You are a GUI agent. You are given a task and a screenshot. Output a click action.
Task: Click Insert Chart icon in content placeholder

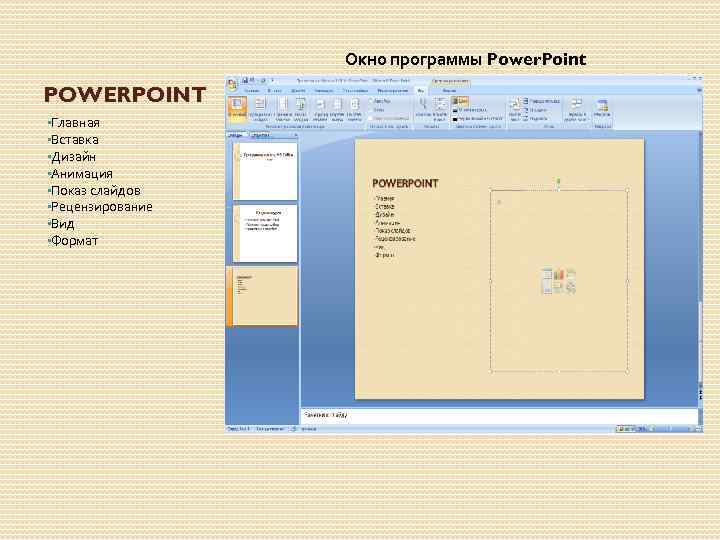tap(558, 275)
